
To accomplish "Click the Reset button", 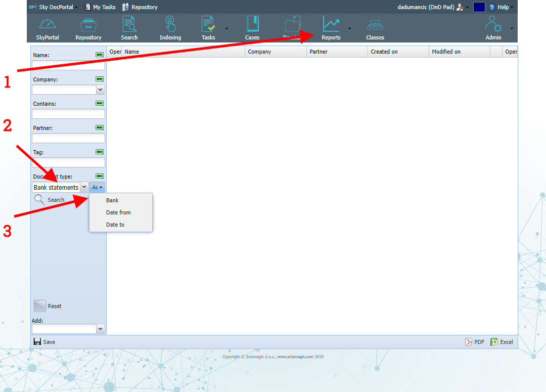I will point(48,306).
